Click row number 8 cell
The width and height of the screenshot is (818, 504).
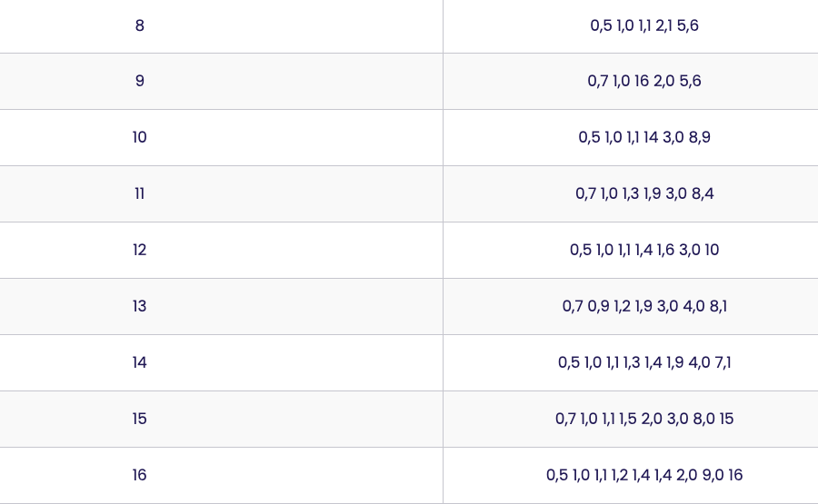tap(221, 26)
